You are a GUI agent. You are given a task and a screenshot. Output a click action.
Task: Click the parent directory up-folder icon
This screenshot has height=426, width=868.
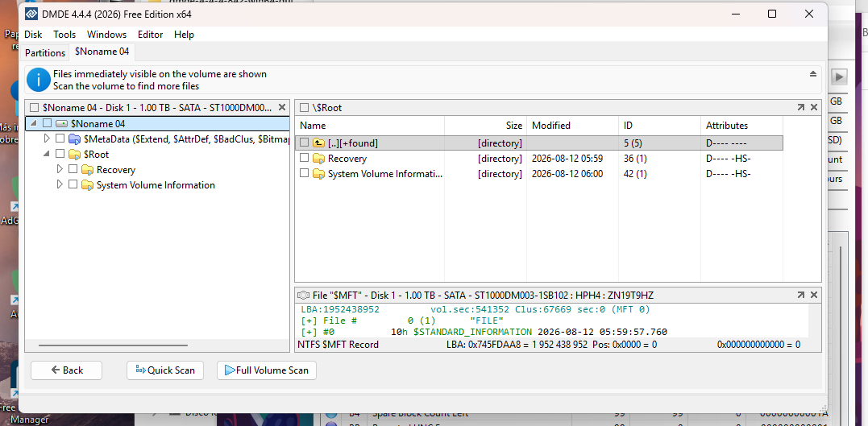point(318,143)
